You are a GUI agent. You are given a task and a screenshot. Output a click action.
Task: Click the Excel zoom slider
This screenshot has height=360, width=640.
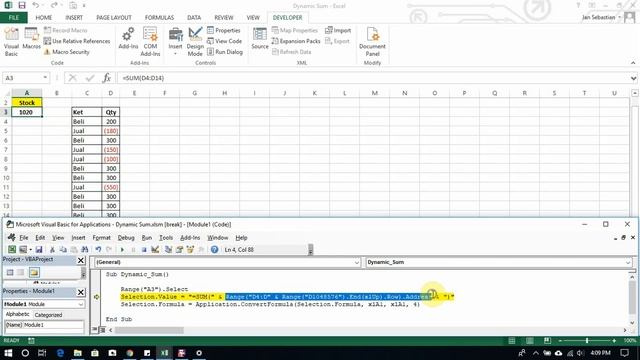click(587, 340)
